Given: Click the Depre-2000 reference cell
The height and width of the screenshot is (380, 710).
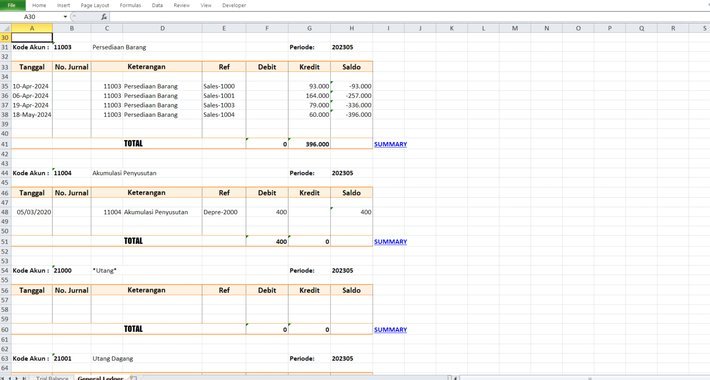Looking at the screenshot, I should click(224, 212).
